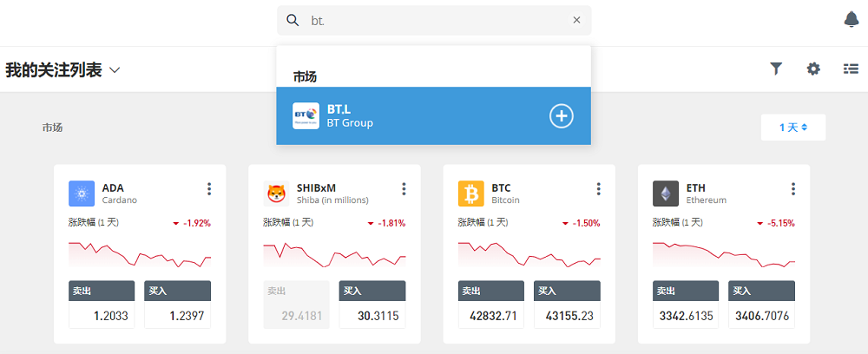The image size is (868, 354).
Task: Open the ETH price chart
Action: point(724,255)
